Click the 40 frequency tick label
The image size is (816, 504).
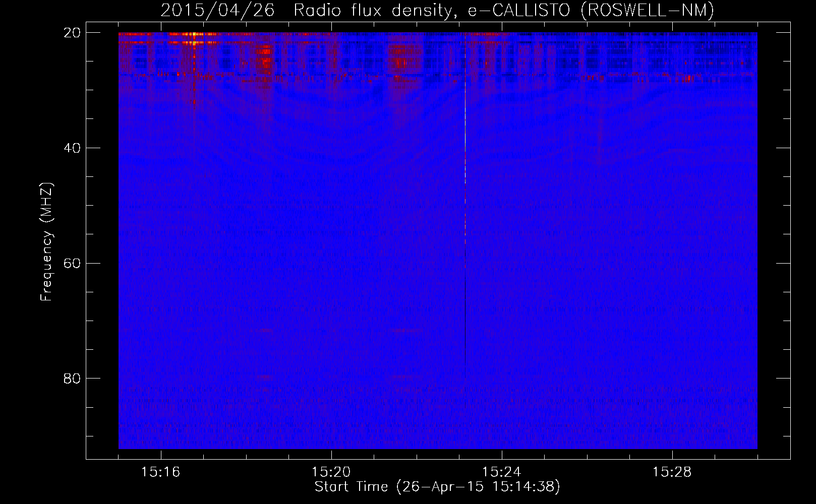(x=72, y=148)
